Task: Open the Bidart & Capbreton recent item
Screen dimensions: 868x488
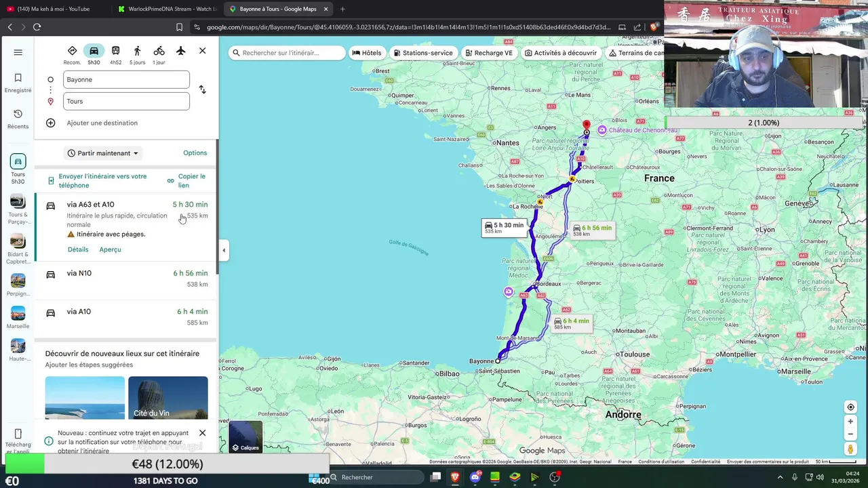Action: [18, 249]
